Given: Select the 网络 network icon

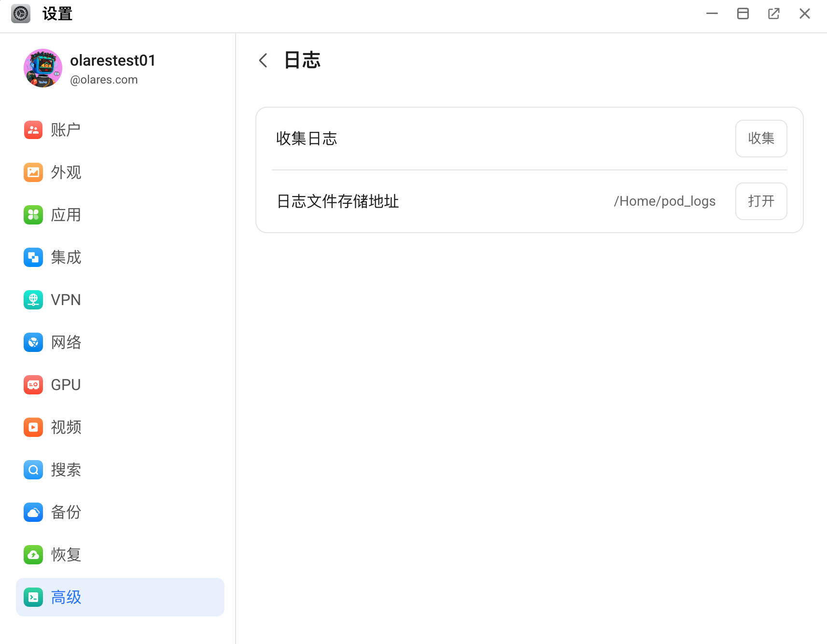Looking at the screenshot, I should click(x=33, y=342).
